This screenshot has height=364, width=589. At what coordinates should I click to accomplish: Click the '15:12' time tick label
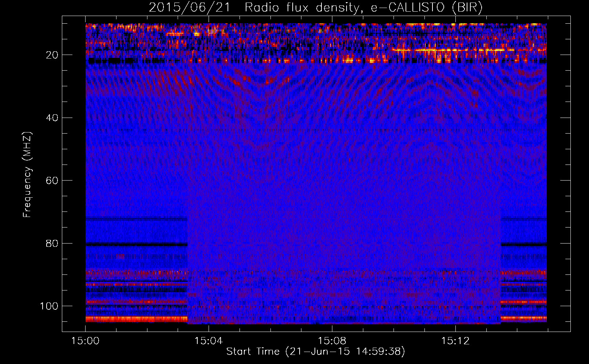coord(455,341)
